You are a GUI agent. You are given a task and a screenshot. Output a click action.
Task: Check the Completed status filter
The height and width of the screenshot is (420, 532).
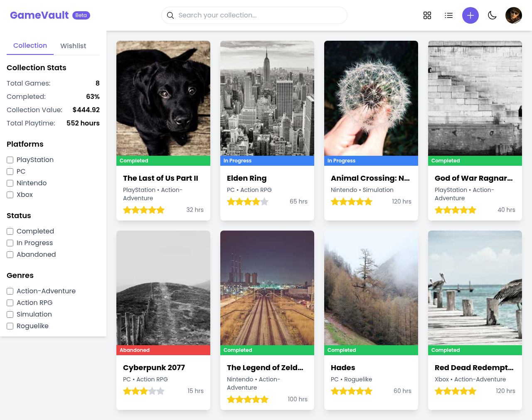tap(10, 231)
